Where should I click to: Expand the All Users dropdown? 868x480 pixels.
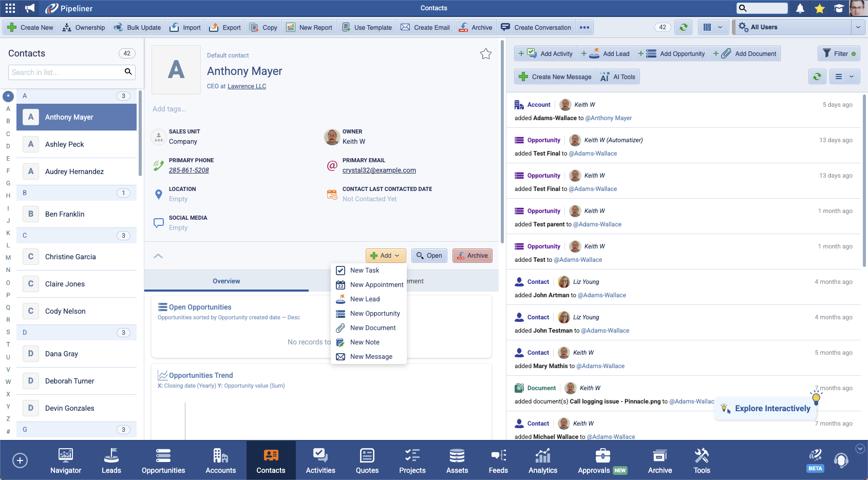point(858,27)
